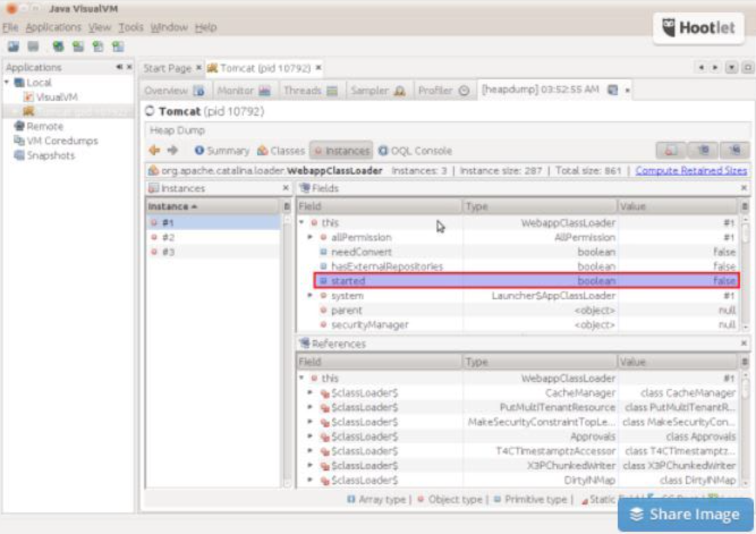Close the Start Page tab
Viewport: 756px width, 534px height.
198,67
